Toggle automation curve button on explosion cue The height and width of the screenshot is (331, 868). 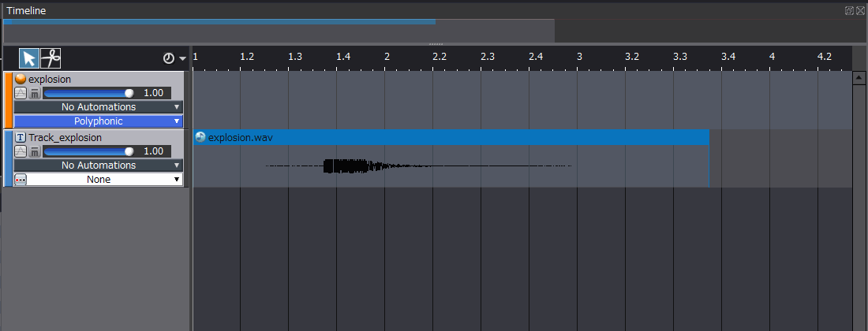[x=21, y=93]
